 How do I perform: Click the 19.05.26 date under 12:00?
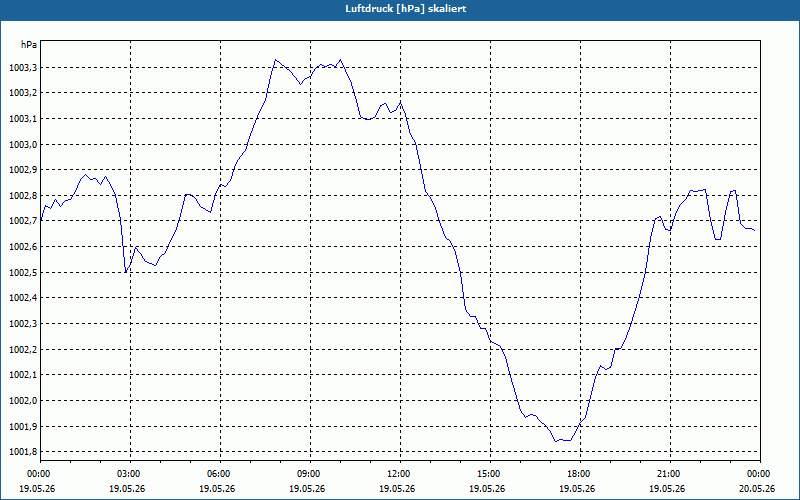coord(397,489)
